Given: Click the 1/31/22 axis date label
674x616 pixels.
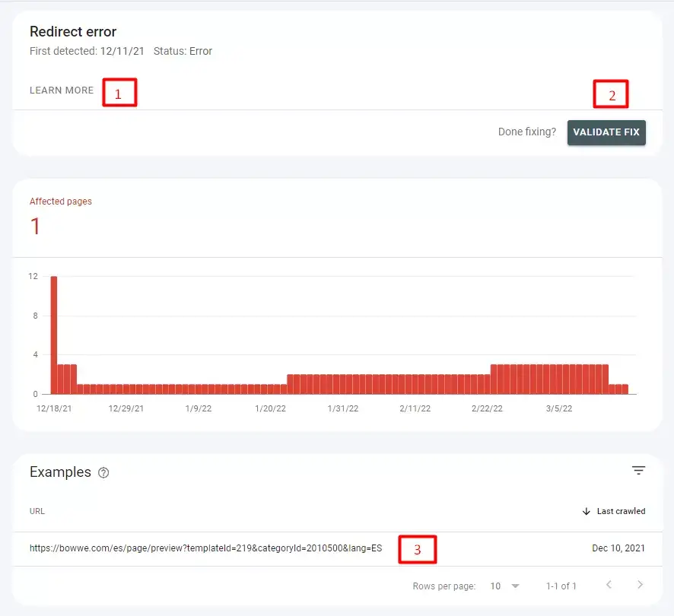Looking at the screenshot, I should pyautogui.click(x=342, y=408).
